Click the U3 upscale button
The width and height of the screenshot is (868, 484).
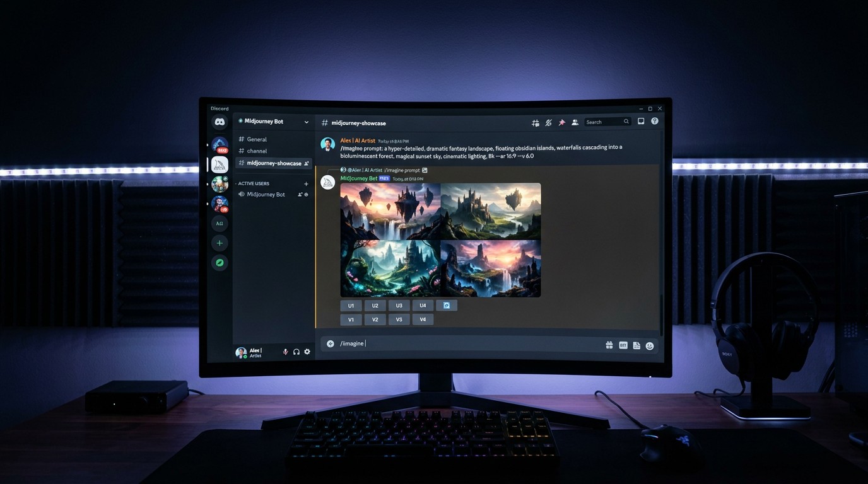coord(399,306)
